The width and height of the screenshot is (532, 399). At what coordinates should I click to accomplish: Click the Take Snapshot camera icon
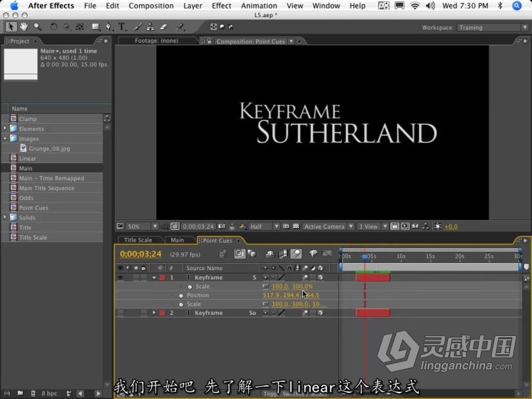(x=222, y=227)
